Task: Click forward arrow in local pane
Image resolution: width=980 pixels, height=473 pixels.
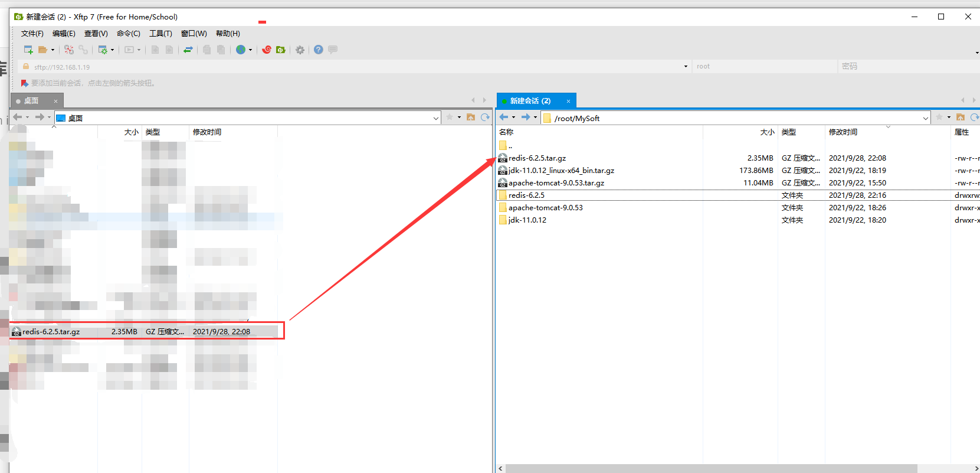Action: pyautogui.click(x=40, y=118)
